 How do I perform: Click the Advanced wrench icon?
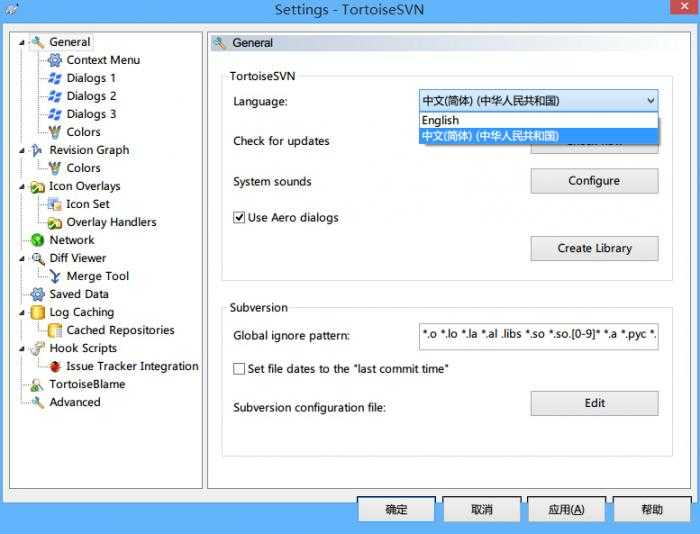pos(38,402)
